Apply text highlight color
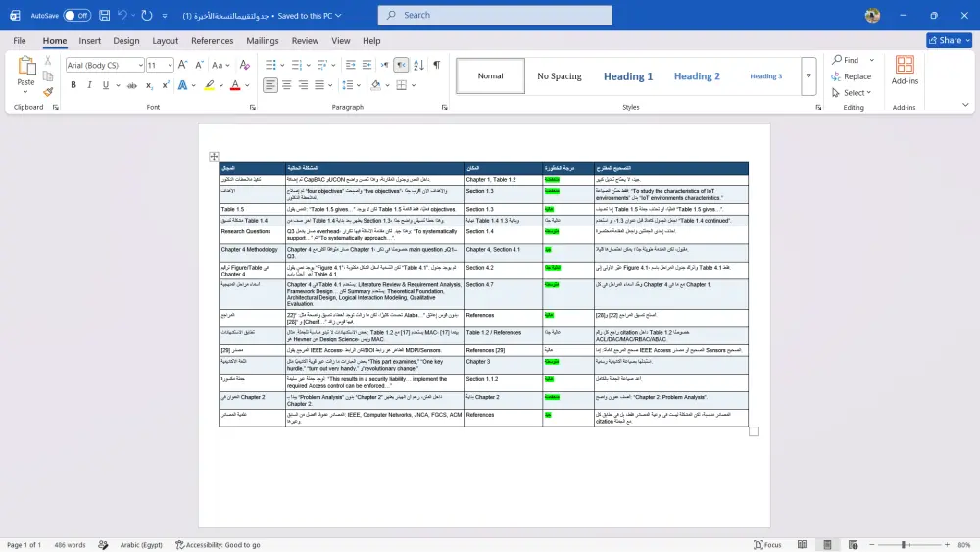The height and width of the screenshot is (552, 980). [x=210, y=85]
